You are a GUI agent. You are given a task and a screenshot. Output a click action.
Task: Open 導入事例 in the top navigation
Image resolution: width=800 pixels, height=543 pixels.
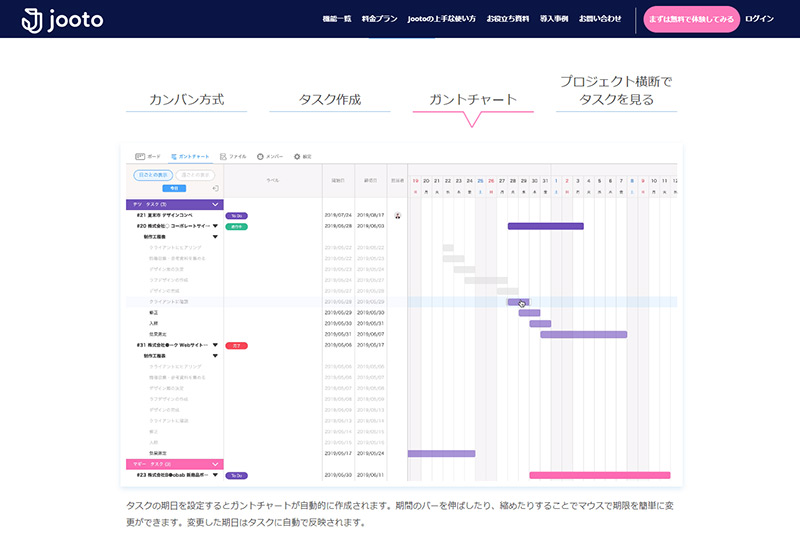point(554,19)
